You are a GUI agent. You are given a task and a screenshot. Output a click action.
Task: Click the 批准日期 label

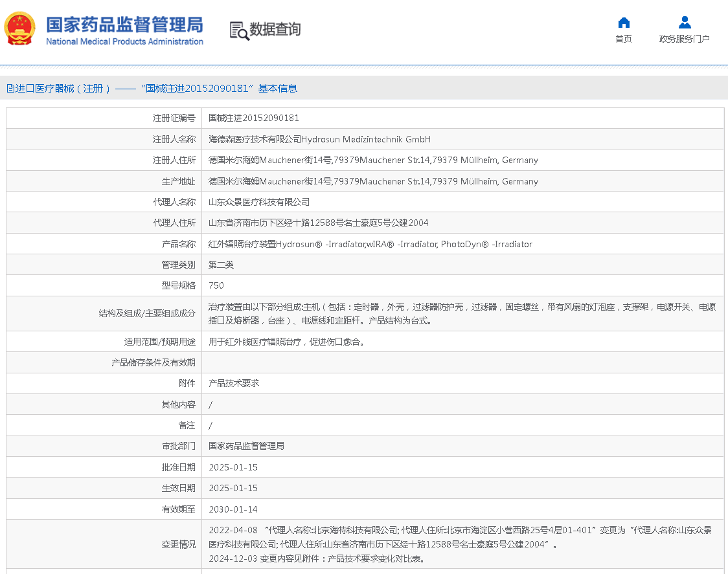click(178, 467)
